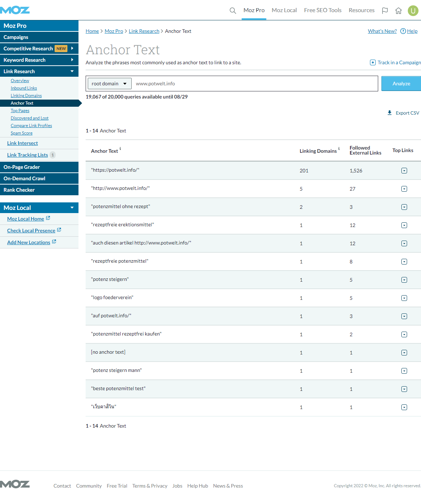421x504 pixels.
Task: Click the Export CSV download icon
Action: click(x=390, y=113)
